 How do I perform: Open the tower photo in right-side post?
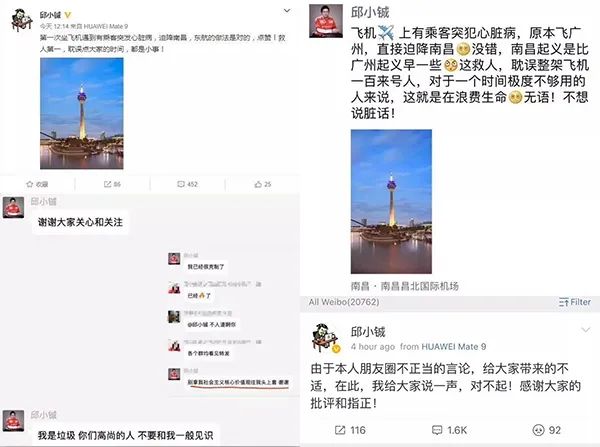(391, 201)
